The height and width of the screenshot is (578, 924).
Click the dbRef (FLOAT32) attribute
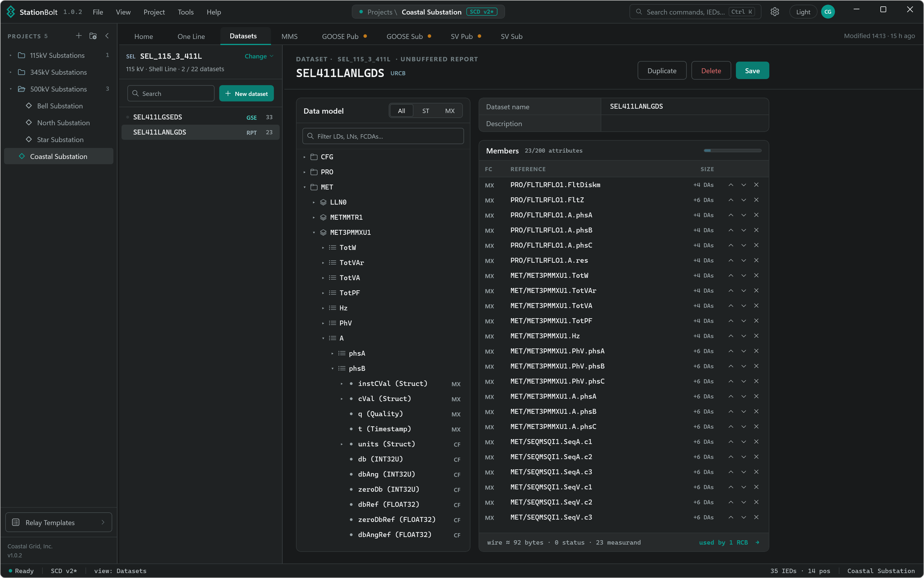[x=388, y=504]
